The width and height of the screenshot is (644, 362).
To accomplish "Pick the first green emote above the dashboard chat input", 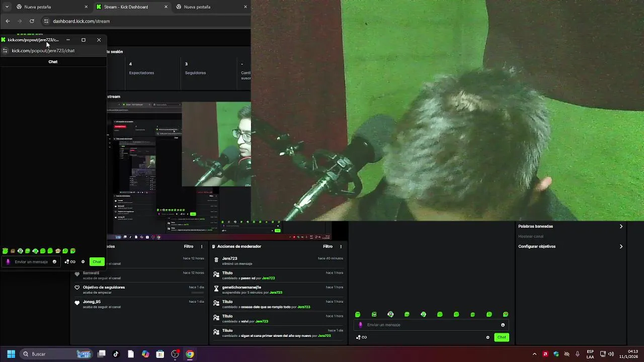I will pos(358,314).
